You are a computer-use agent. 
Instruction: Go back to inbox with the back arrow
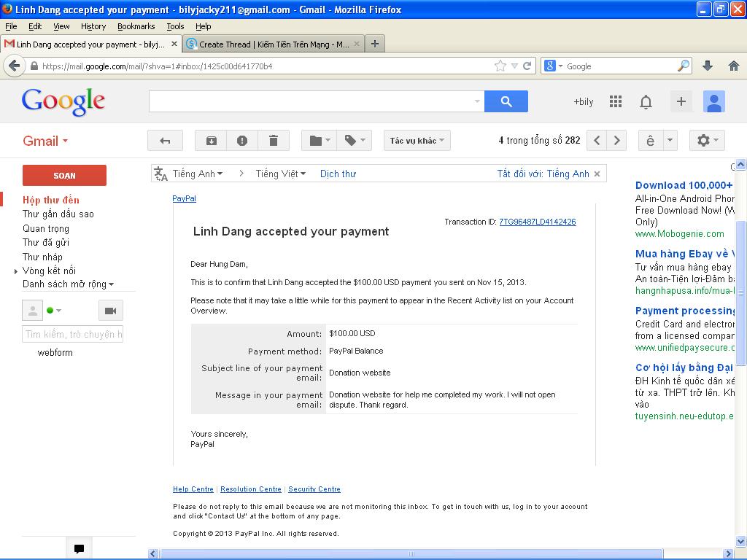coord(165,141)
